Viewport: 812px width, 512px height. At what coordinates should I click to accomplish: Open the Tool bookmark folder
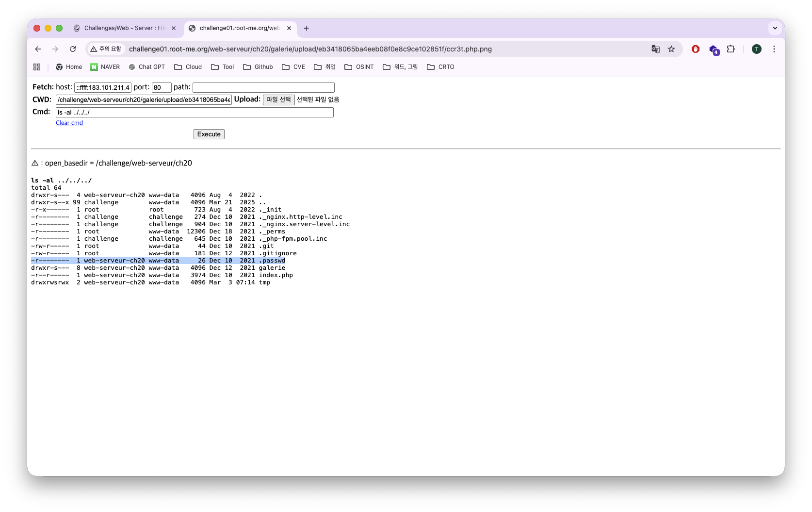(x=223, y=67)
